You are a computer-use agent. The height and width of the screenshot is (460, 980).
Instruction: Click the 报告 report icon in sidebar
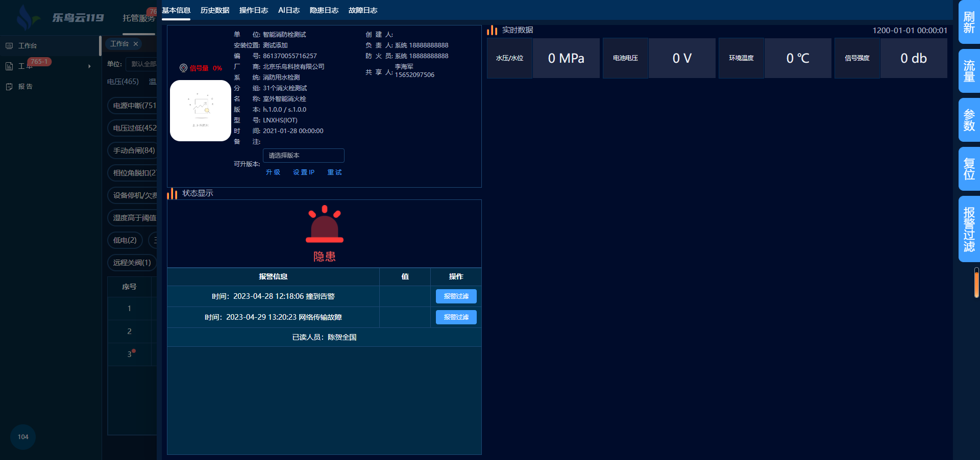click(x=9, y=87)
